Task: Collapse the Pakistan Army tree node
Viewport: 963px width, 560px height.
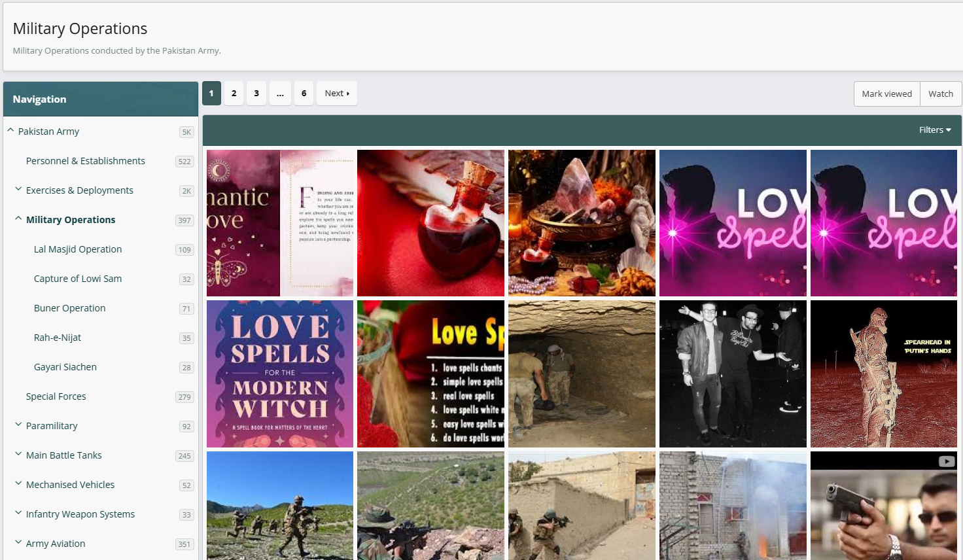Action: [x=10, y=130]
